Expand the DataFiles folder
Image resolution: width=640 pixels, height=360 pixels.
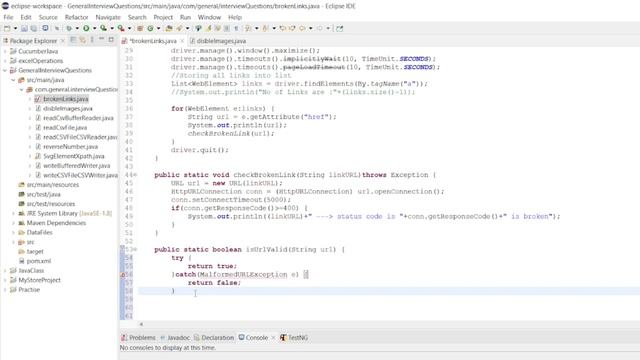pos(13,232)
